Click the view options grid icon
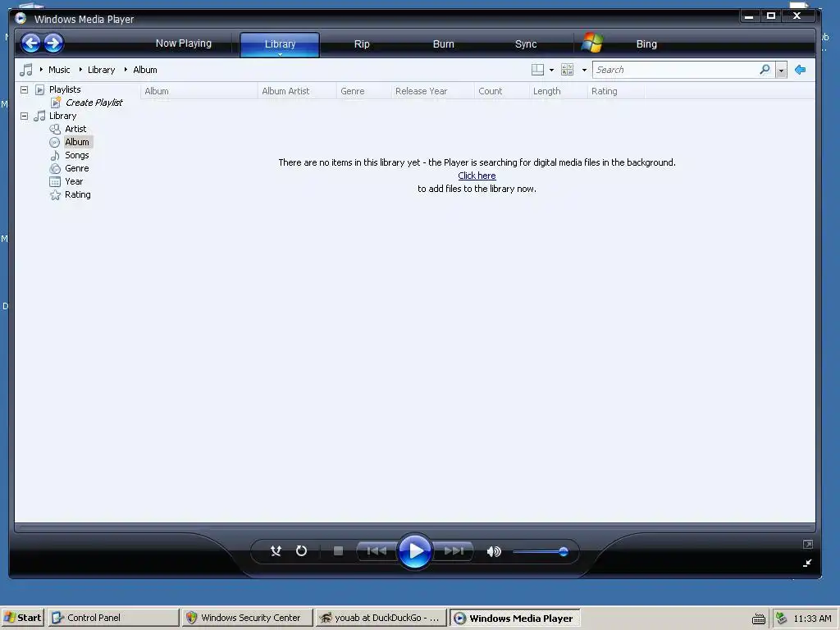This screenshot has height=630, width=840. pyautogui.click(x=567, y=70)
